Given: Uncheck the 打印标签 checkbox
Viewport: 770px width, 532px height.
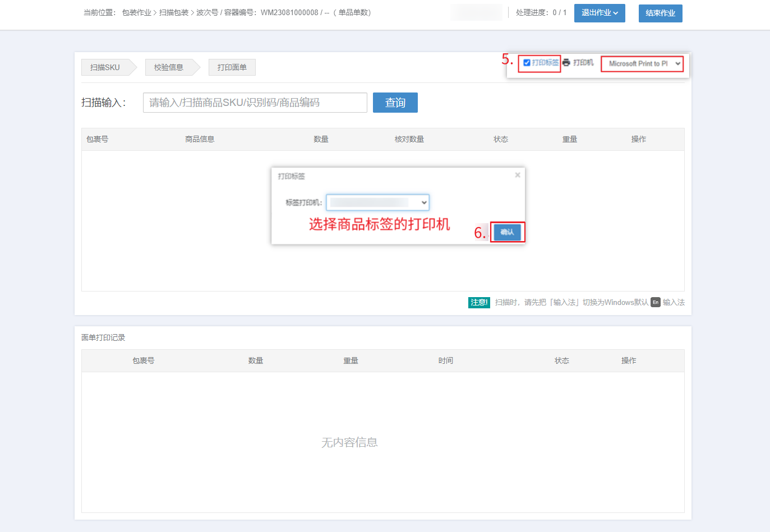Looking at the screenshot, I should [x=527, y=63].
